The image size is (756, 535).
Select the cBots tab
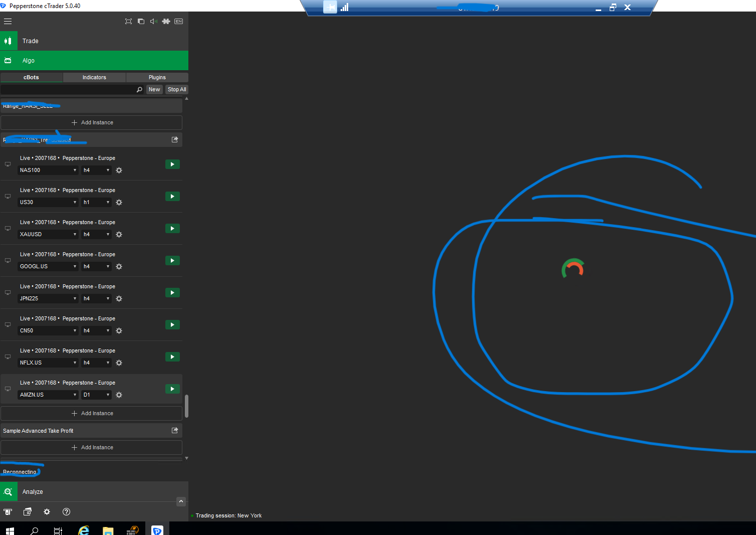pyautogui.click(x=31, y=77)
